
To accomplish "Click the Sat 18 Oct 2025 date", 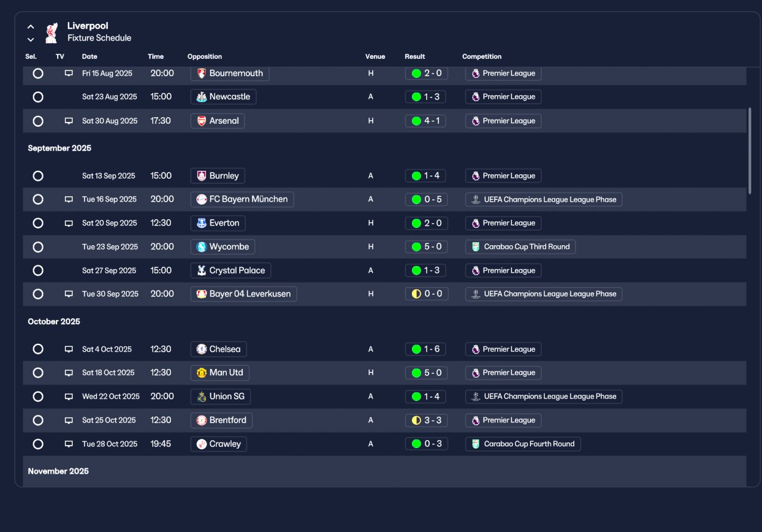I will click(108, 373).
